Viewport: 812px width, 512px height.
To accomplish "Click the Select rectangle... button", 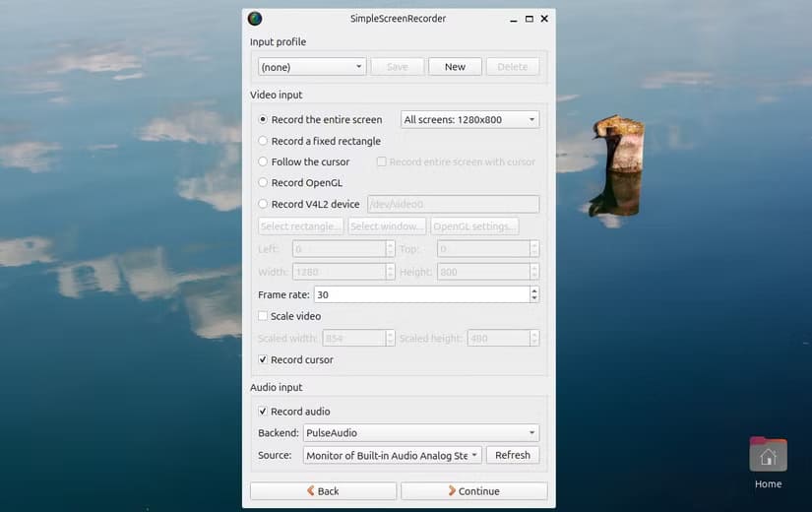I will (301, 226).
